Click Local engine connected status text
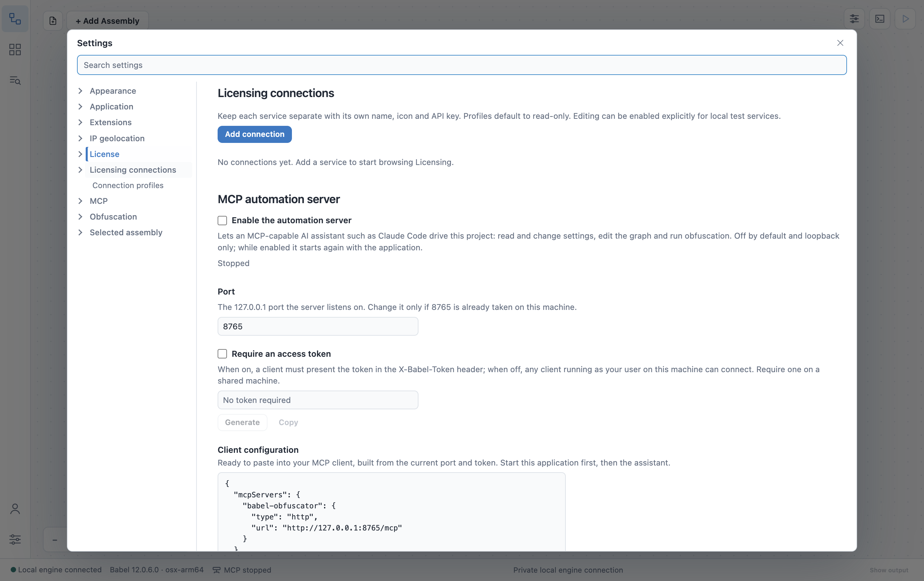924x581 pixels. (60, 570)
